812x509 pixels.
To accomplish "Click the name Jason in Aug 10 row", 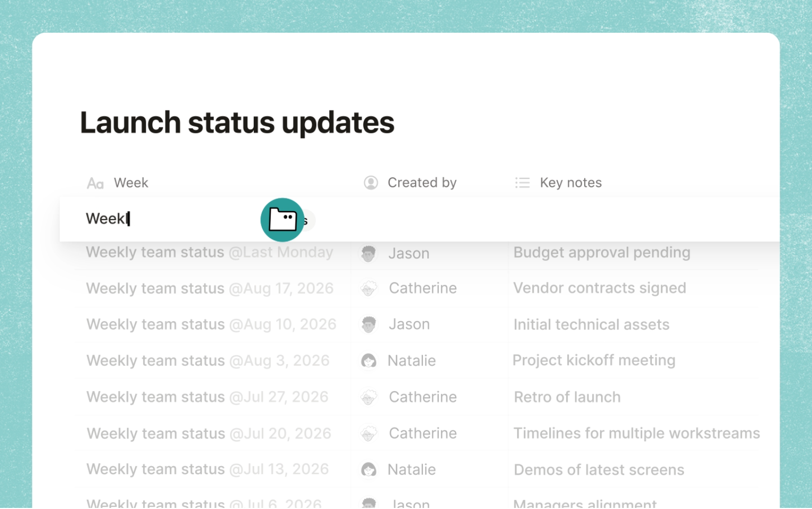I will tap(409, 325).
